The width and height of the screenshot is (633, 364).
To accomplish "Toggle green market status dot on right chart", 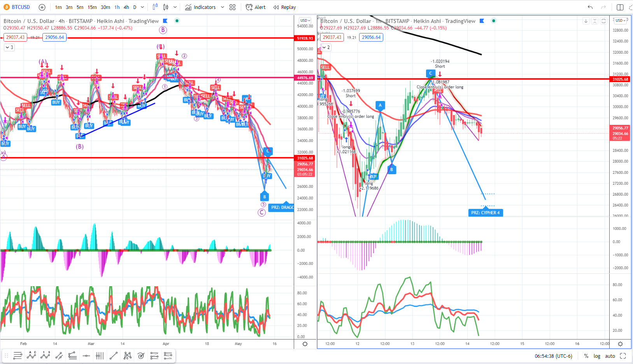I will coord(494,21).
